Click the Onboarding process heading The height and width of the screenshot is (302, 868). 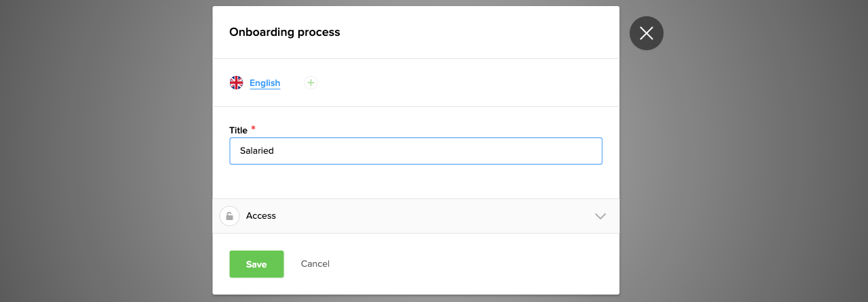pyautogui.click(x=285, y=32)
